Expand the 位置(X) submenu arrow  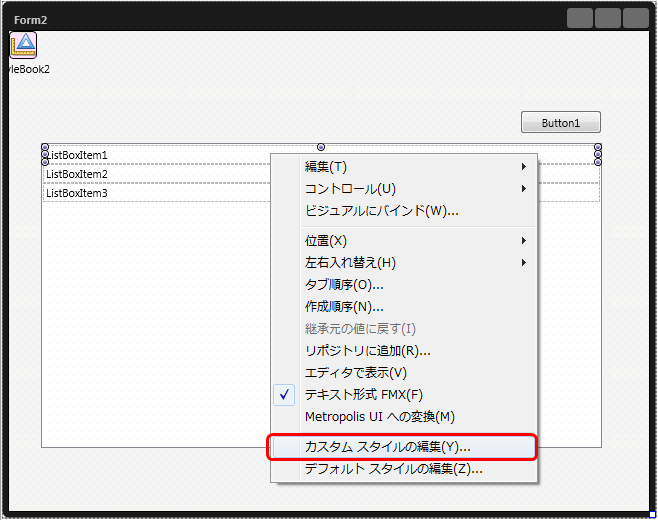[x=524, y=240]
